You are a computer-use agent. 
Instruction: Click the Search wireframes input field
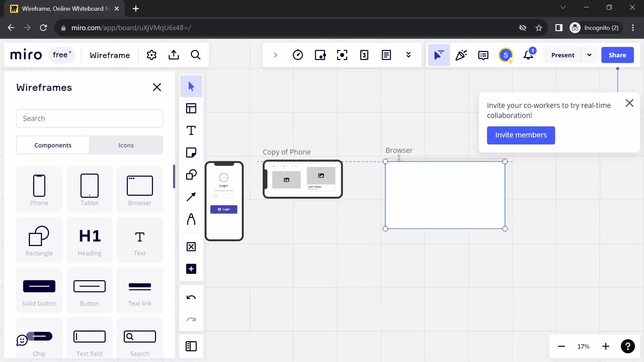(90, 118)
